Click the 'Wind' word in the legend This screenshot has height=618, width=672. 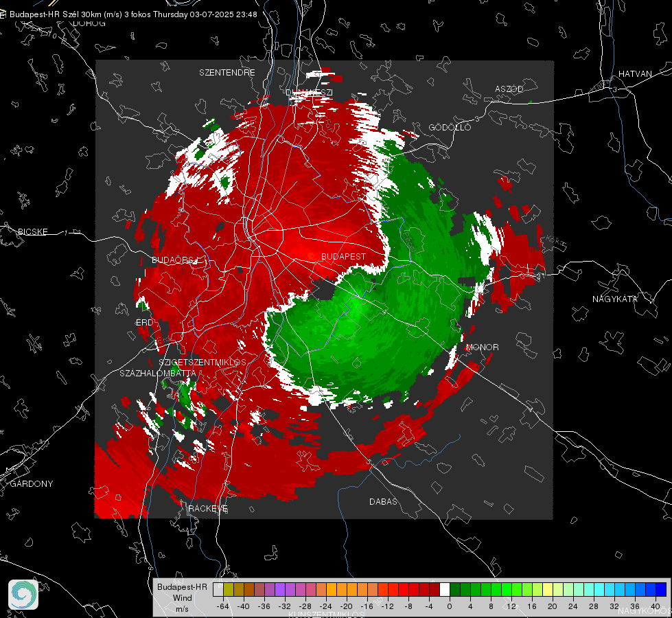point(182,597)
